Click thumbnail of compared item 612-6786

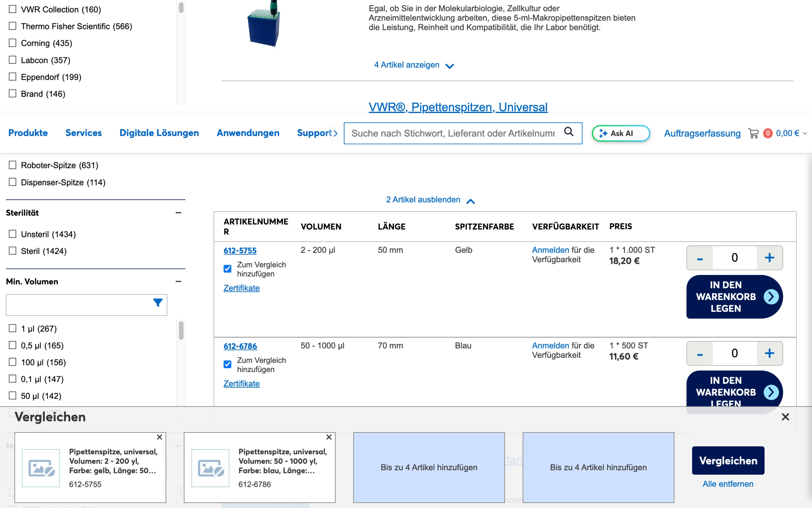[x=210, y=468]
